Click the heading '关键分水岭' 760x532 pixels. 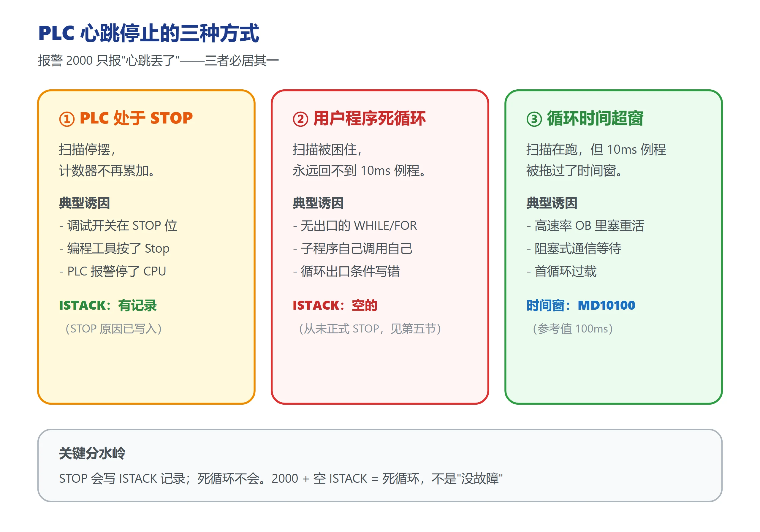pos(92,454)
